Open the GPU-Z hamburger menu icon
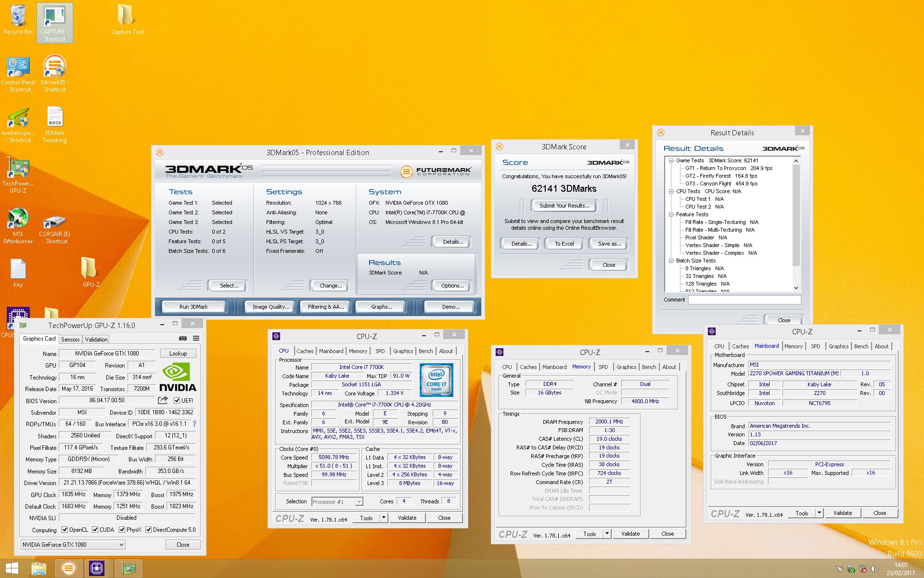Screen dimensions: 924x578 (x=196, y=339)
